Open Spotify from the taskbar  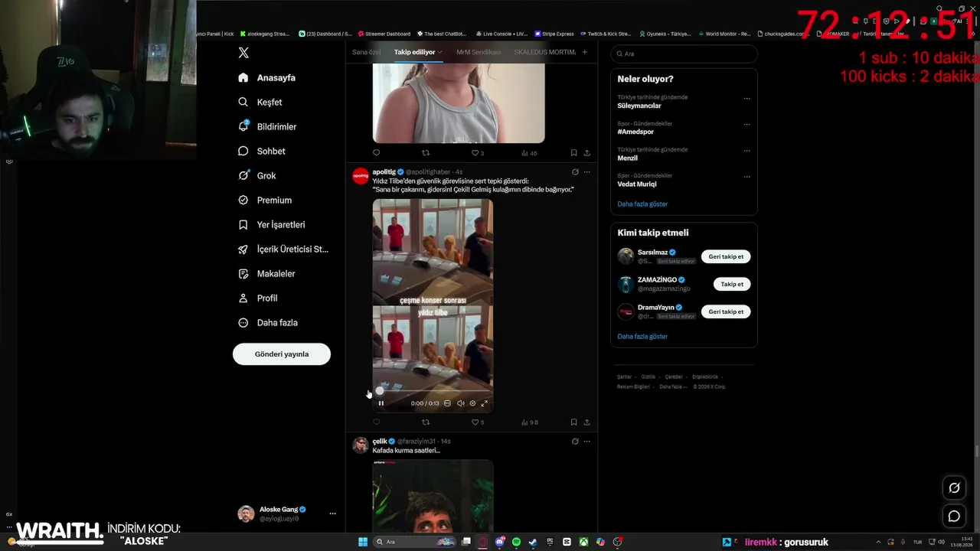click(x=516, y=542)
